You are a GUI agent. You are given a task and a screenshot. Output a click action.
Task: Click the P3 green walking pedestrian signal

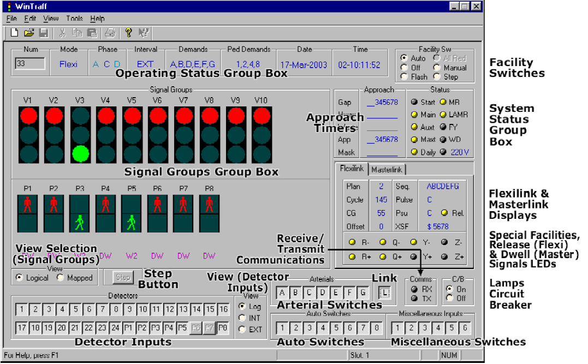tap(80, 223)
